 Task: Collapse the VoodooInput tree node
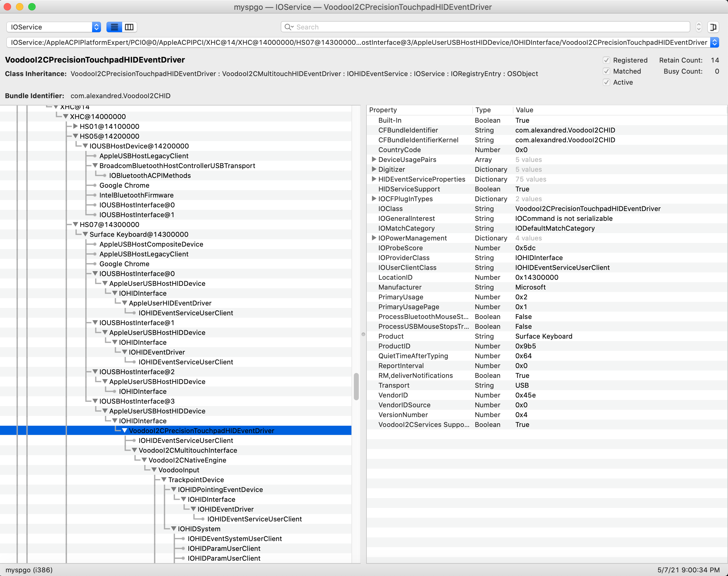154,470
